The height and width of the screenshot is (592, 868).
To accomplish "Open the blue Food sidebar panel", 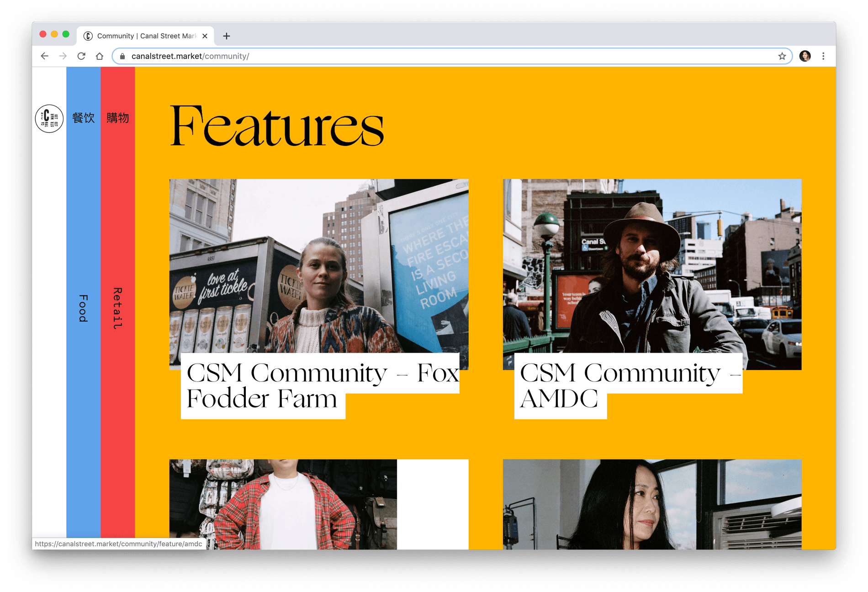I will pyautogui.click(x=83, y=308).
